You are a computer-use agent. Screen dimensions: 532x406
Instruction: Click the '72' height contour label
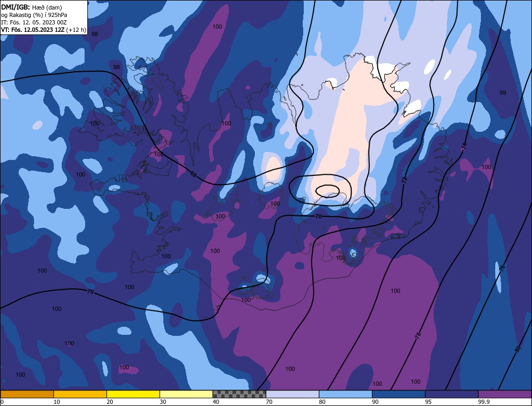pos(404,180)
